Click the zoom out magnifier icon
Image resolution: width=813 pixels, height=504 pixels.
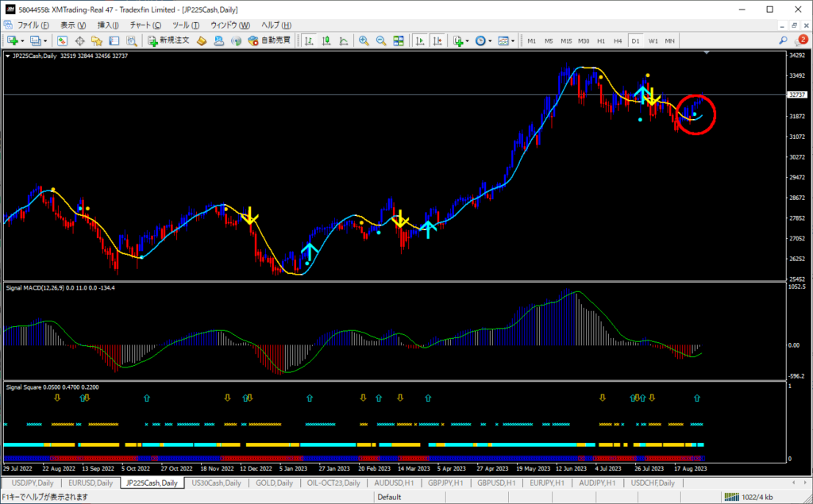coord(380,40)
